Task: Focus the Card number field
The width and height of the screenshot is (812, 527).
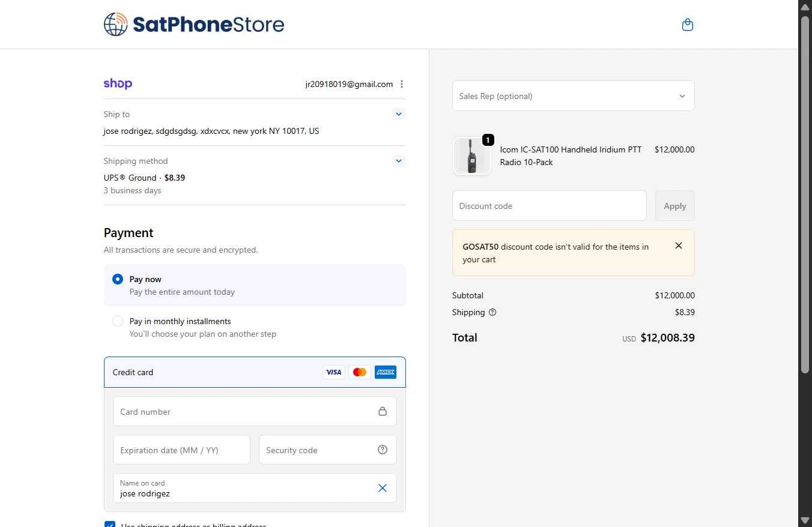Action: [255, 412]
